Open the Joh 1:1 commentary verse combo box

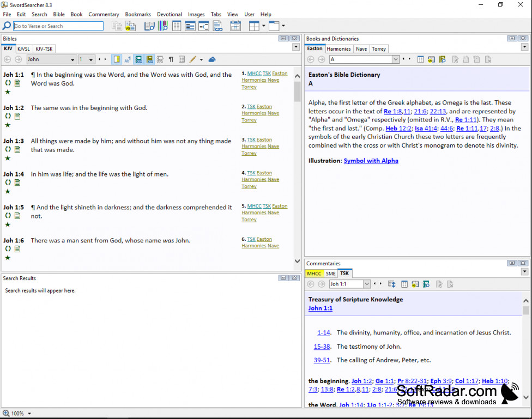coord(350,284)
